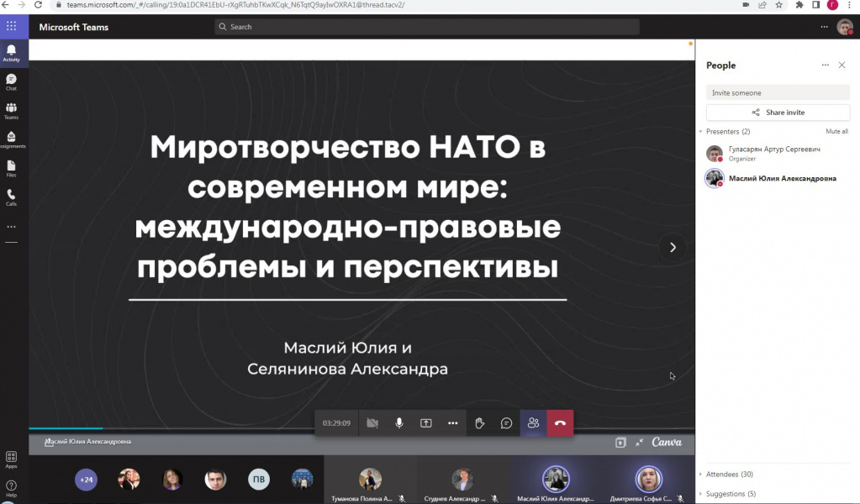Open the Teams section in sidebar
The width and height of the screenshot is (860, 504).
pyautogui.click(x=11, y=111)
